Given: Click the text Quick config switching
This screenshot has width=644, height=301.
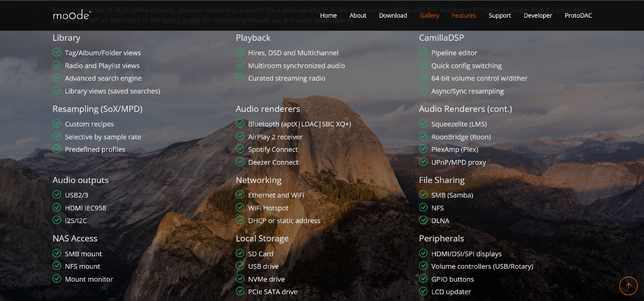Looking at the screenshot, I should click(x=467, y=65).
